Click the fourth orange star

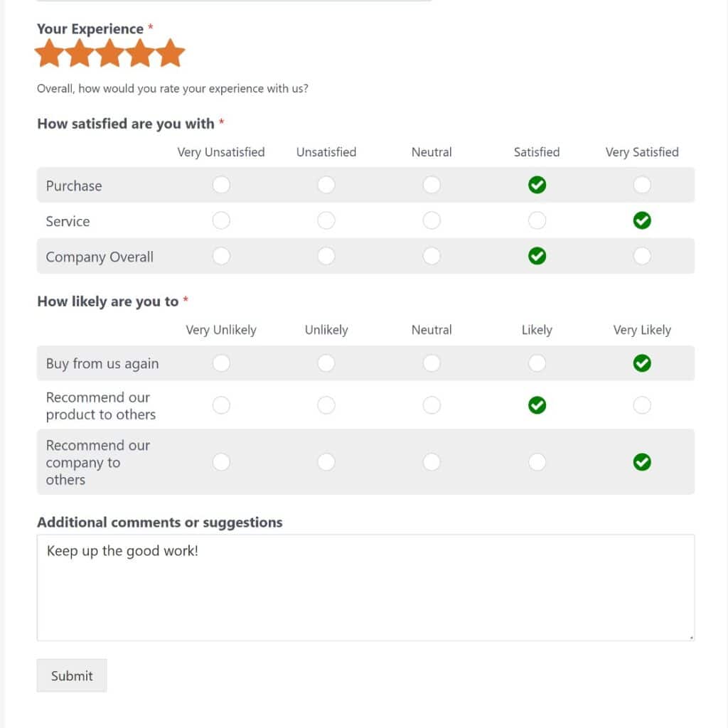(x=141, y=52)
